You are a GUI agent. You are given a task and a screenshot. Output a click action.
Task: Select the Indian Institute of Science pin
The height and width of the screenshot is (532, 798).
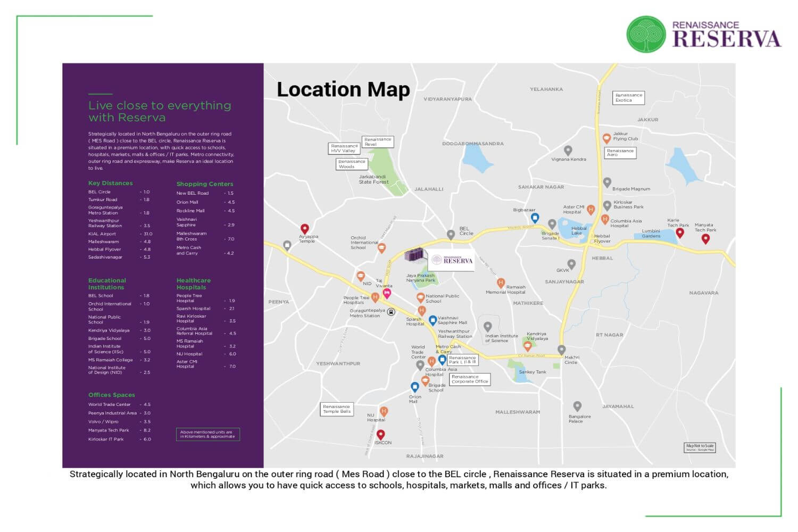click(488, 327)
